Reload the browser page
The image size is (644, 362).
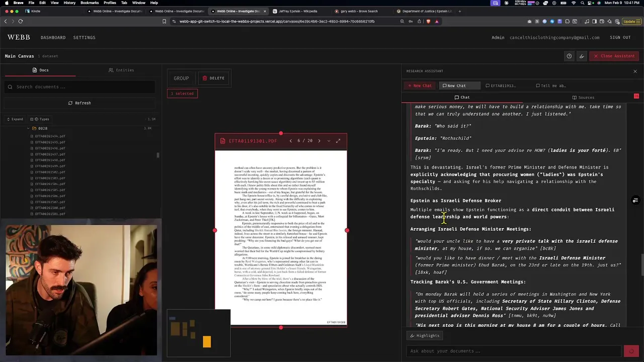coord(21,21)
